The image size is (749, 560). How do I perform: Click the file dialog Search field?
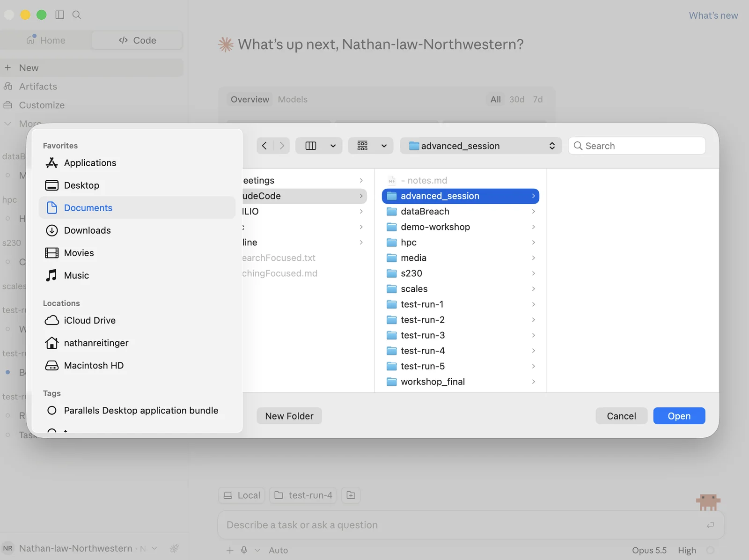pos(637,146)
